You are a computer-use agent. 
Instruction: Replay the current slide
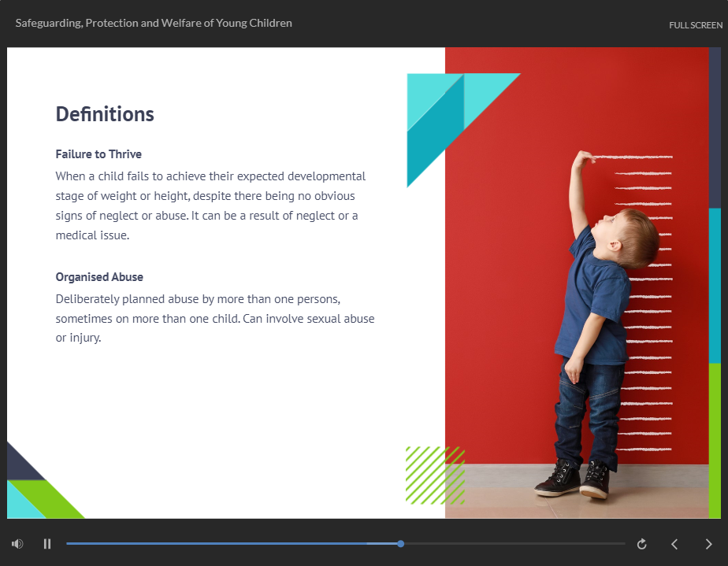pos(642,544)
